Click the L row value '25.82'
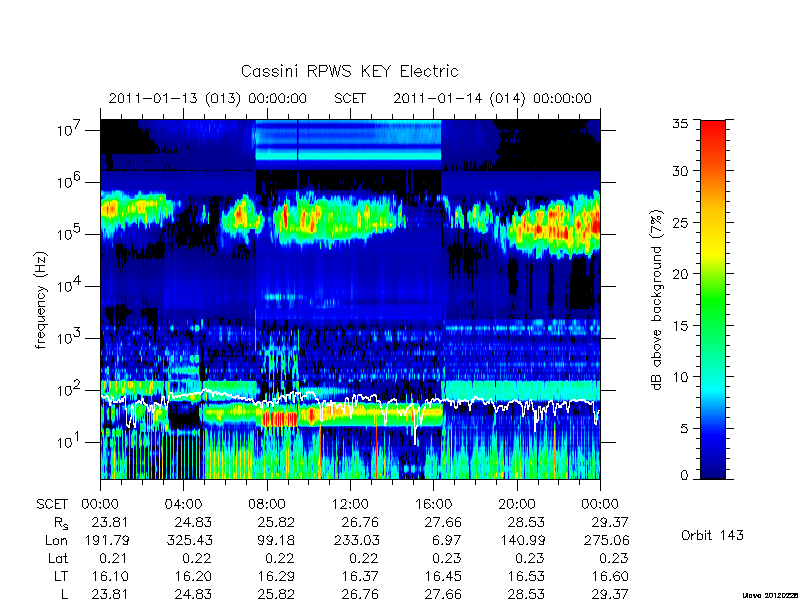The width and height of the screenshot is (800, 600). click(276, 594)
